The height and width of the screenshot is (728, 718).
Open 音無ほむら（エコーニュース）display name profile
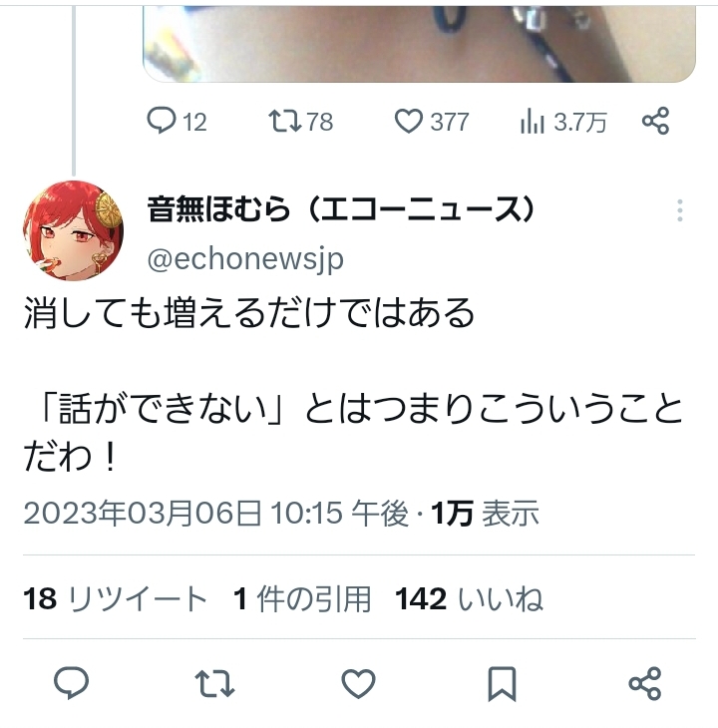[x=341, y=209]
